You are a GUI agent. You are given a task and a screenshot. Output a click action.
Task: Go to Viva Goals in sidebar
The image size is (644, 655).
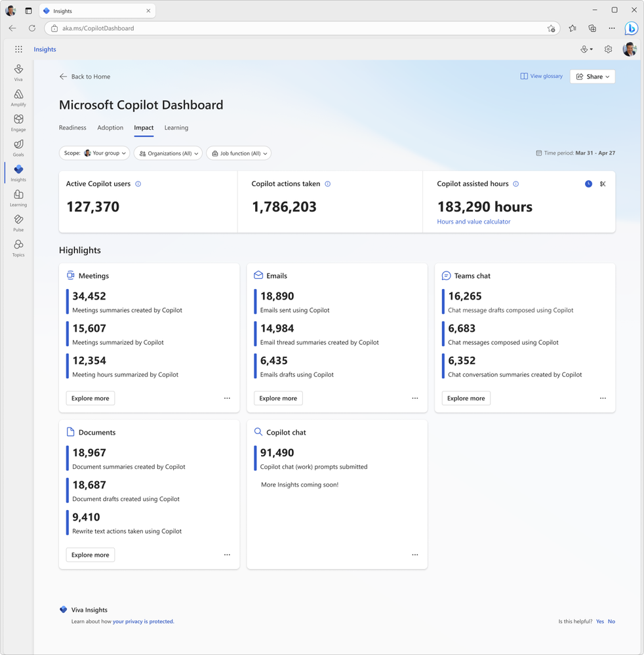tap(18, 148)
